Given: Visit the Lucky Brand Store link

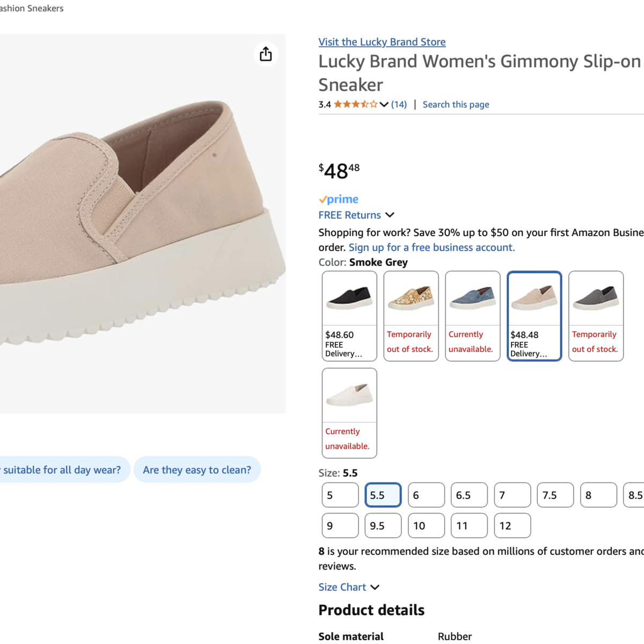Looking at the screenshot, I should (x=382, y=42).
